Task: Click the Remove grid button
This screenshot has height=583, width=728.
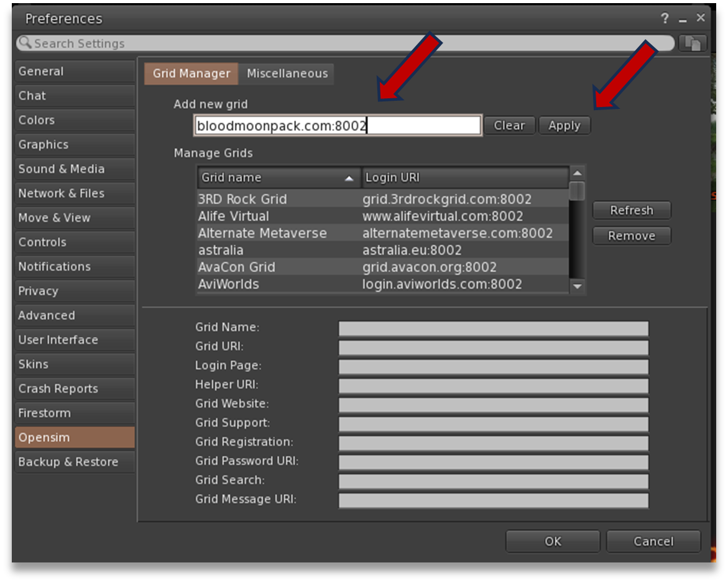Action: (x=632, y=236)
